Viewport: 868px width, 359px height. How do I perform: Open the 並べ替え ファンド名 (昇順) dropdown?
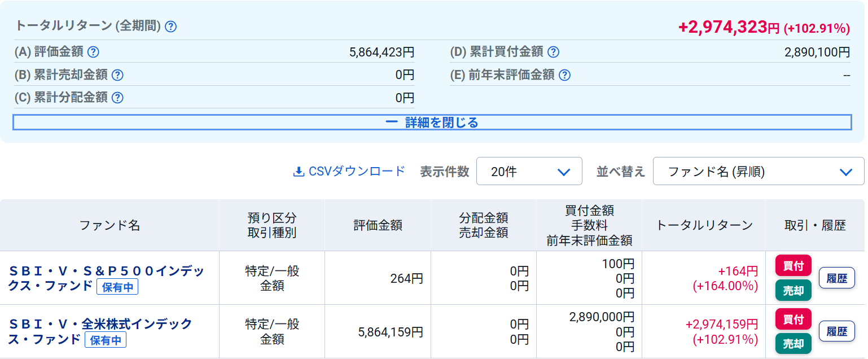point(758,172)
